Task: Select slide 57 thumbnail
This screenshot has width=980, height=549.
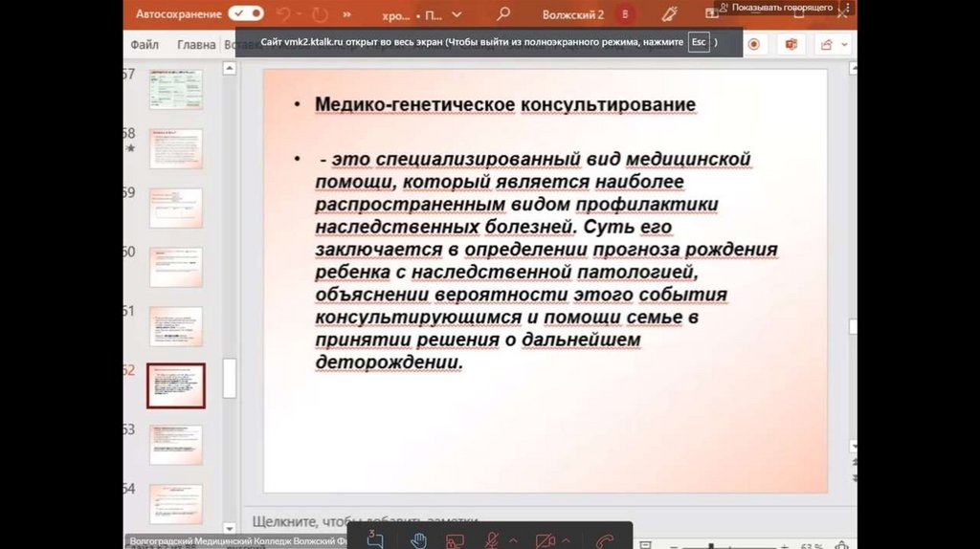Action: [175, 89]
